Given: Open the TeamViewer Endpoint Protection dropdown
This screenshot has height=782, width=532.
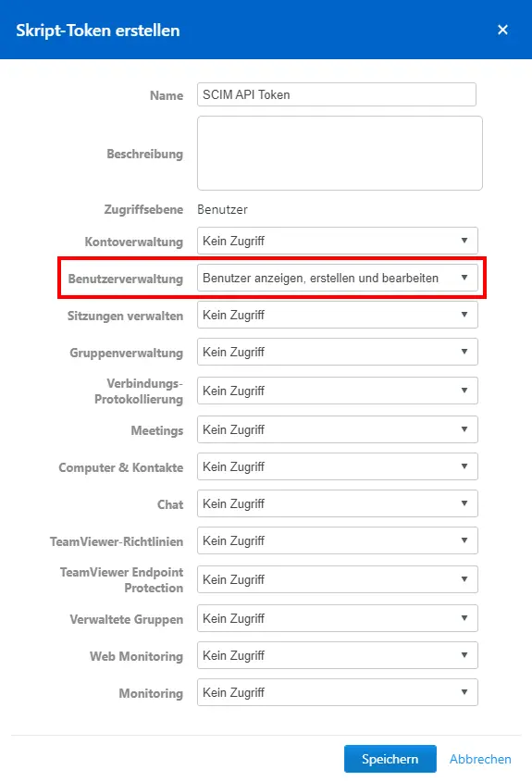Looking at the screenshot, I should 338,579.
